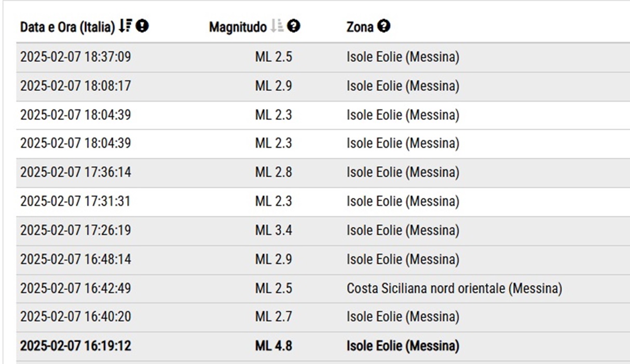Open the event dated 2025-02-07 17:36:14
The image size is (630, 364).
75,172
